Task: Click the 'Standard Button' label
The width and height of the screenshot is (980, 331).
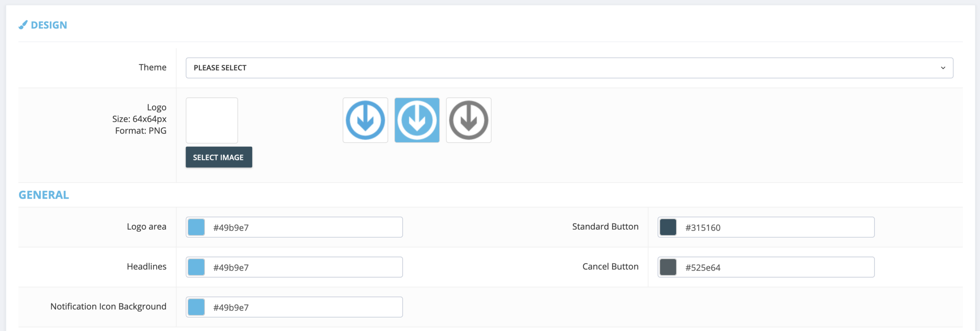Action: (605, 227)
